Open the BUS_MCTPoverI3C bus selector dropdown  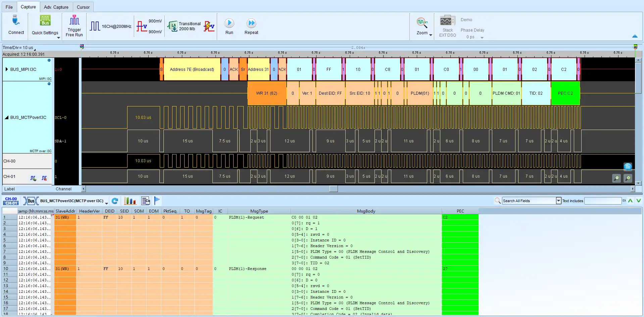(x=106, y=203)
